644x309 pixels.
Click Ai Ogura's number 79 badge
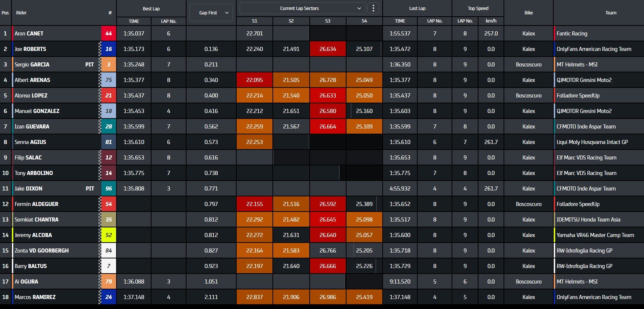coord(109,282)
